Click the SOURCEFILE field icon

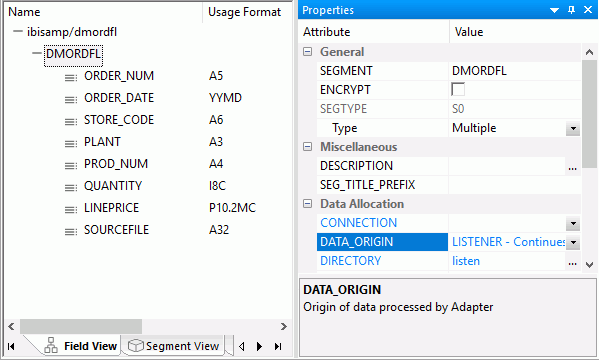click(x=71, y=232)
